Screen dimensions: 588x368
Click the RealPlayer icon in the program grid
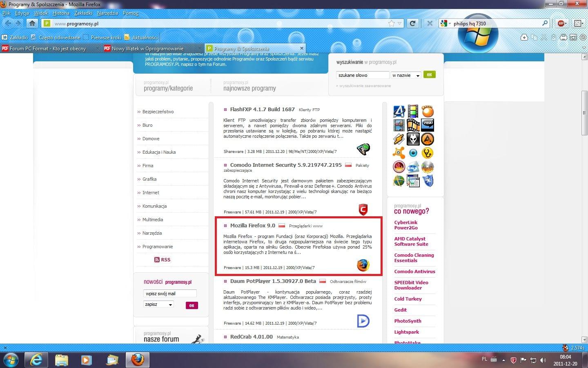click(428, 125)
